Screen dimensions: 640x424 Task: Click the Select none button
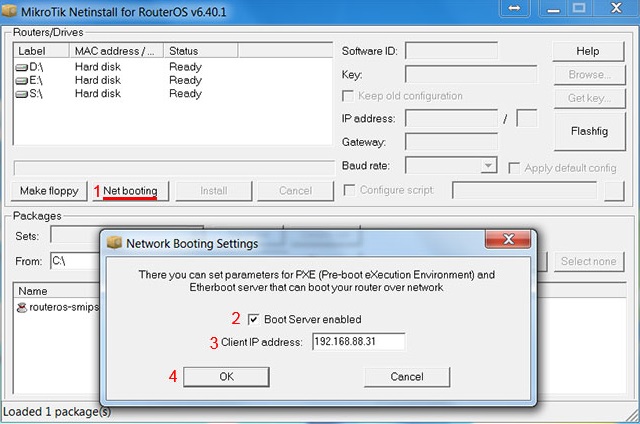pyautogui.click(x=589, y=262)
